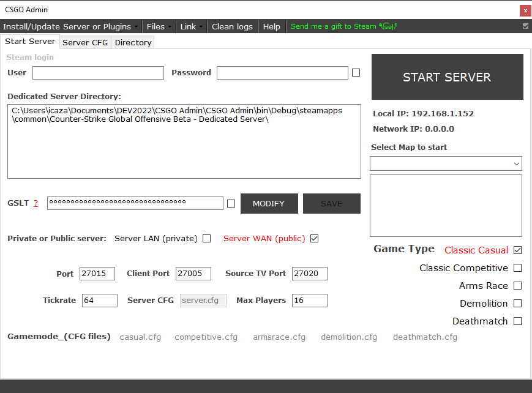Click inside the Dedicated Server Directory box
This screenshot has width=532, height=393.
(184, 141)
